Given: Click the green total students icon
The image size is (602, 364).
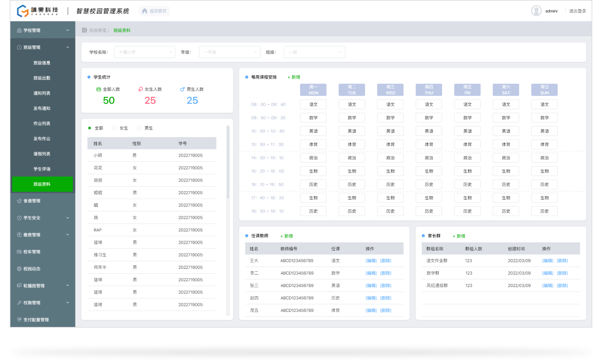Looking at the screenshot, I should click(98, 89).
